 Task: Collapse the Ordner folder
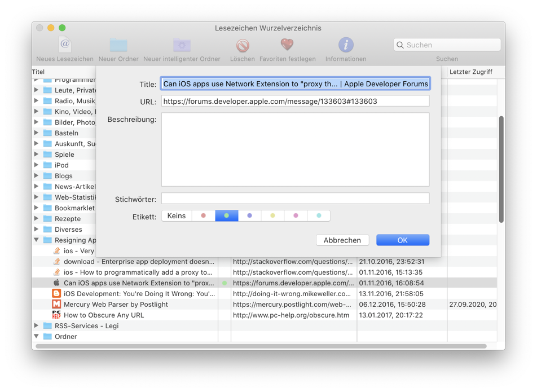point(36,336)
